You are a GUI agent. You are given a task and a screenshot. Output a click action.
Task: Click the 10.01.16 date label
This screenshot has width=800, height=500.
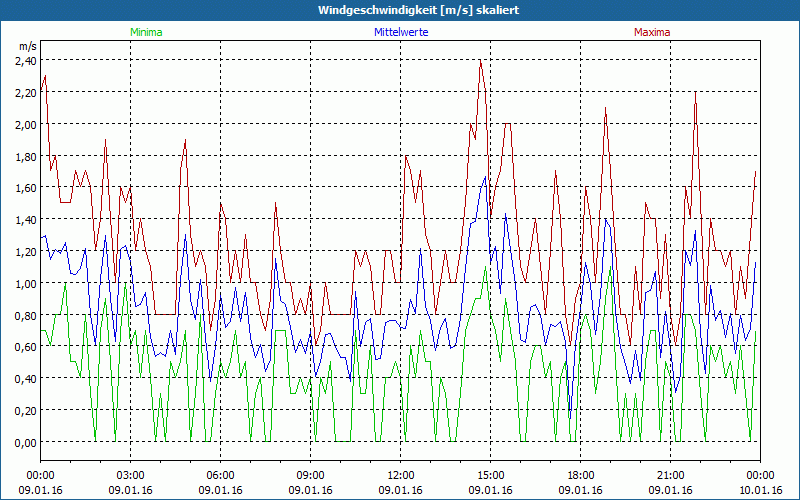point(760,490)
